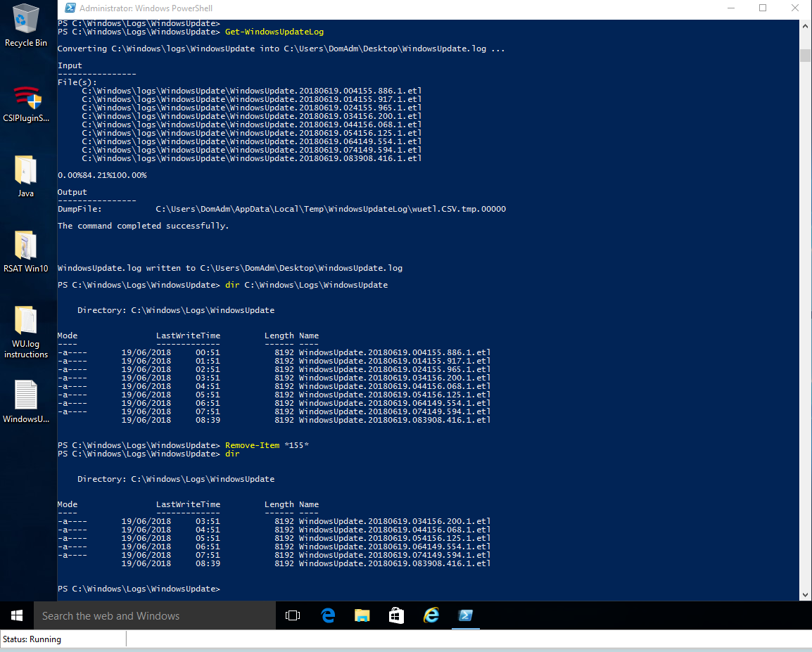Click the scroll up arrow in PowerShell
The width and height of the screenshot is (812, 652).
pyautogui.click(x=806, y=27)
